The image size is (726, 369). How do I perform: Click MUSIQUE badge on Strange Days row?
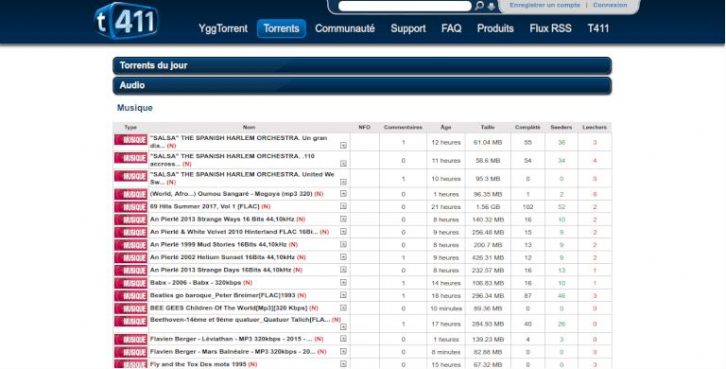pyautogui.click(x=131, y=270)
